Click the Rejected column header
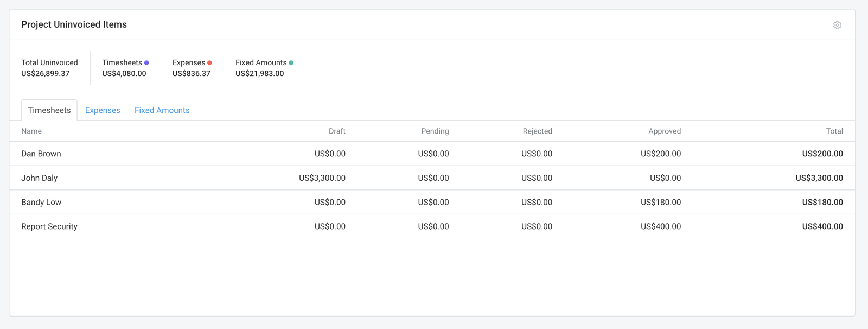This screenshot has height=329, width=868. [537, 131]
